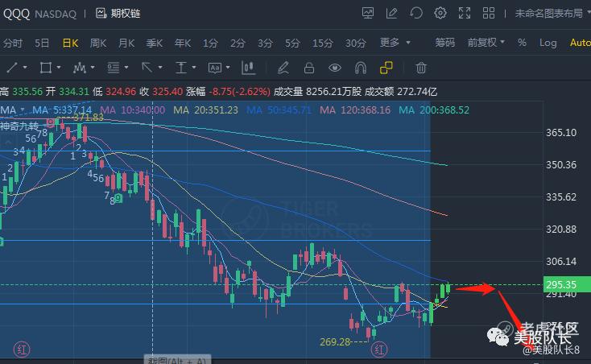Switch to 15分 fifteen-minute interval

point(323,43)
